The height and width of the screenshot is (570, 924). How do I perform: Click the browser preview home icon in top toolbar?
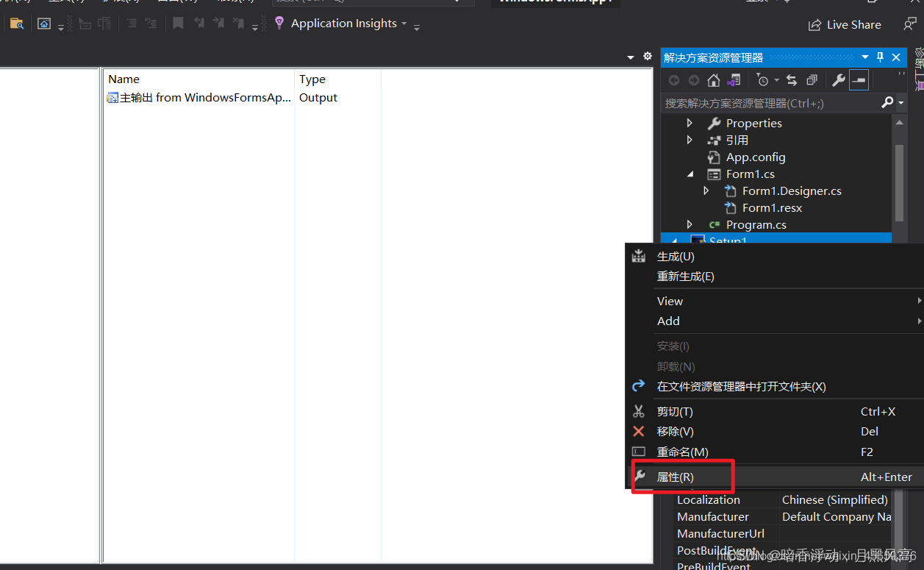click(x=44, y=24)
